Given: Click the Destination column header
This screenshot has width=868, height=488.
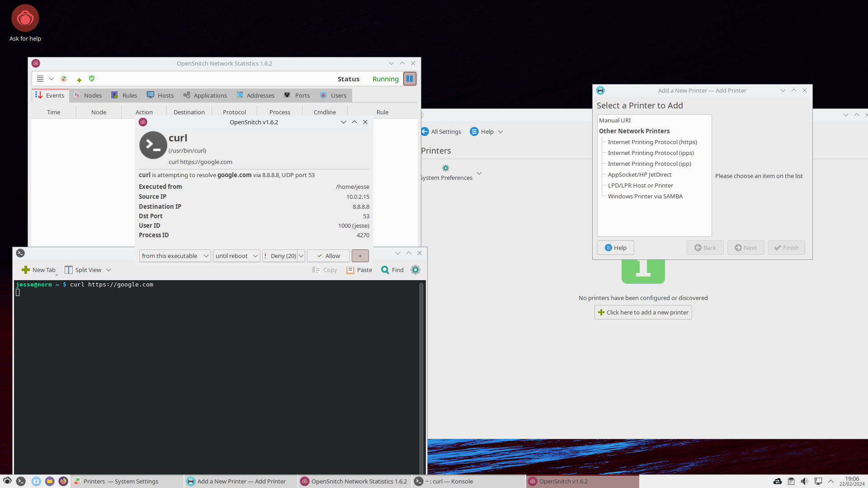Looking at the screenshot, I should tap(189, 112).
